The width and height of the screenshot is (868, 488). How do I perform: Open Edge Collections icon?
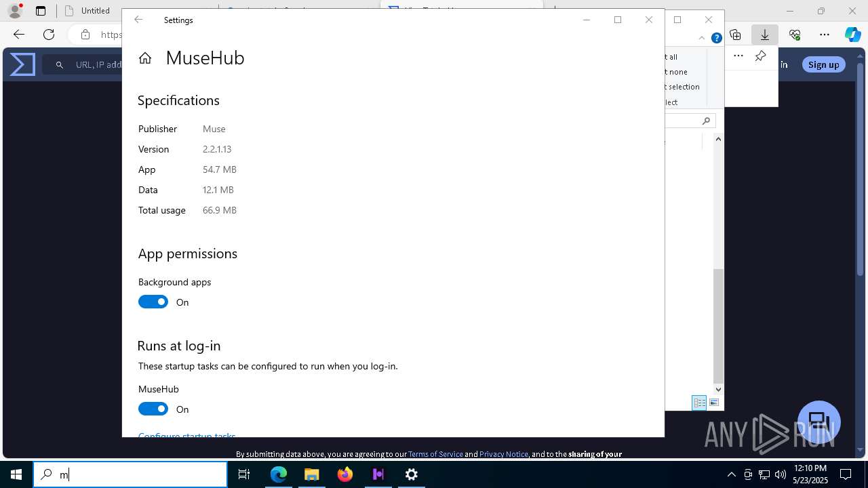coord(735,35)
